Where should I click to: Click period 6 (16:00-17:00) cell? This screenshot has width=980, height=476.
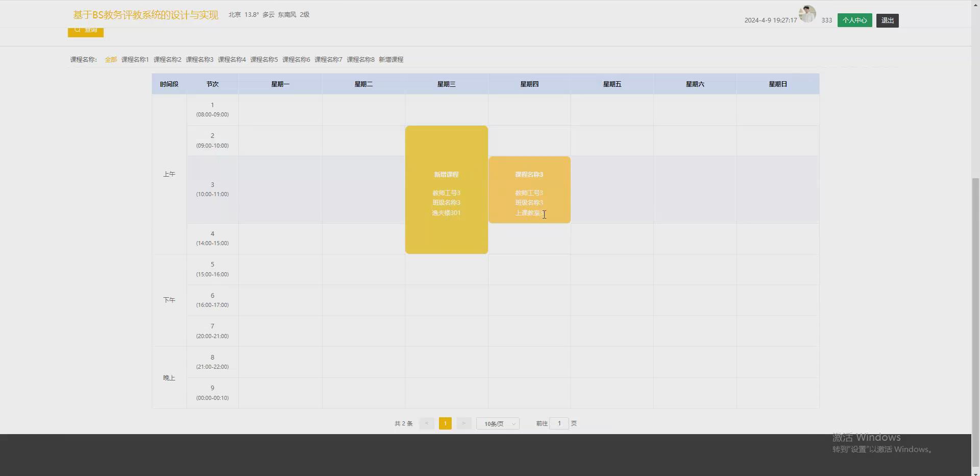click(x=212, y=300)
